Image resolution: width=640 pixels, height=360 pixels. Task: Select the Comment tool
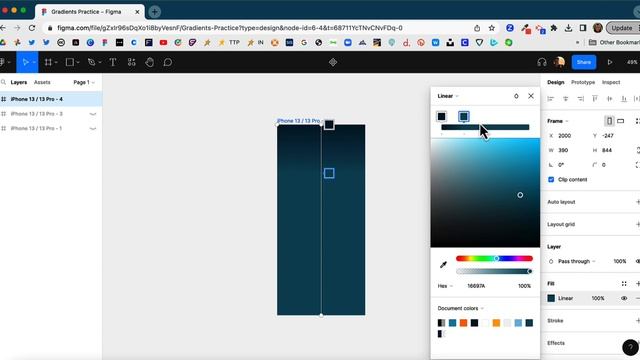(168, 62)
